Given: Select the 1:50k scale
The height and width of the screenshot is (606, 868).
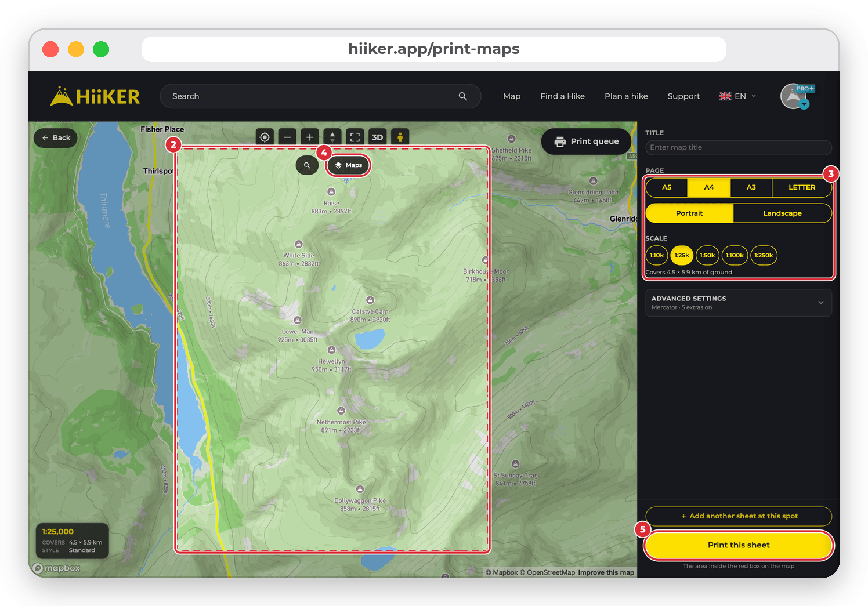Looking at the screenshot, I should click(x=707, y=255).
